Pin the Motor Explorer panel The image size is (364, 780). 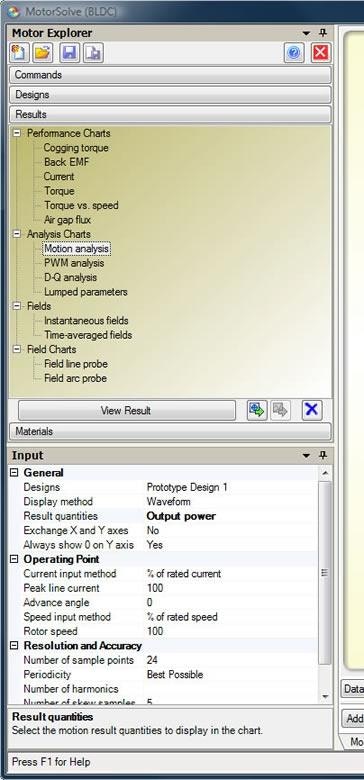point(323,33)
